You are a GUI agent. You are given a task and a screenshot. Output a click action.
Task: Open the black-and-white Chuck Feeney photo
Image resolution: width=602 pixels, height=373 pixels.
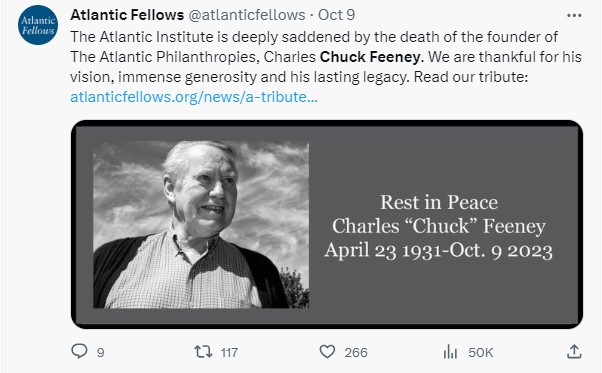pyautogui.click(x=201, y=224)
